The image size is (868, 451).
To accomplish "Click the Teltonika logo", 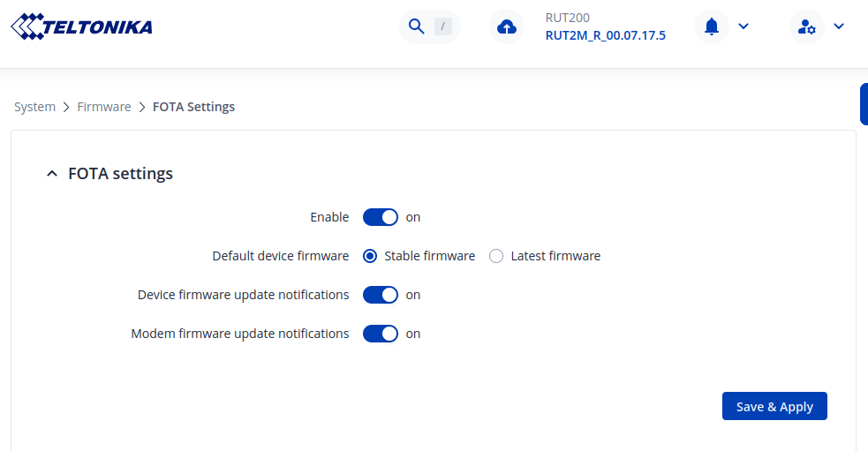I will [81, 26].
